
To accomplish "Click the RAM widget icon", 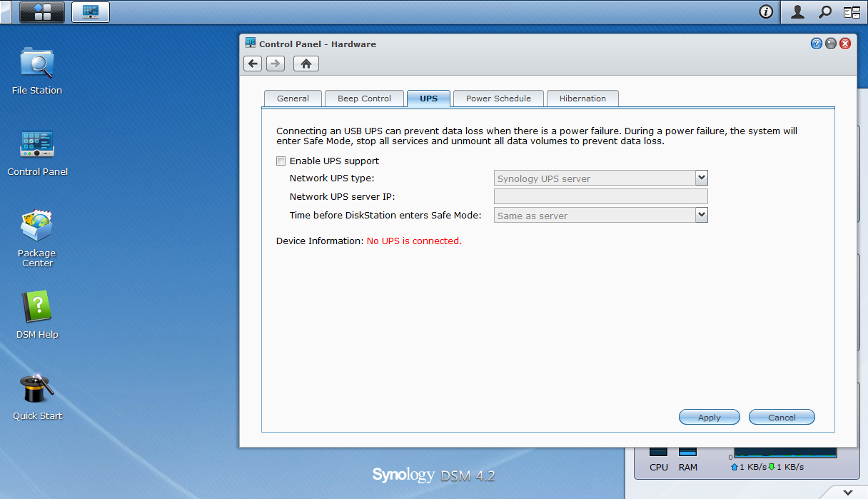I will pyautogui.click(x=687, y=453).
